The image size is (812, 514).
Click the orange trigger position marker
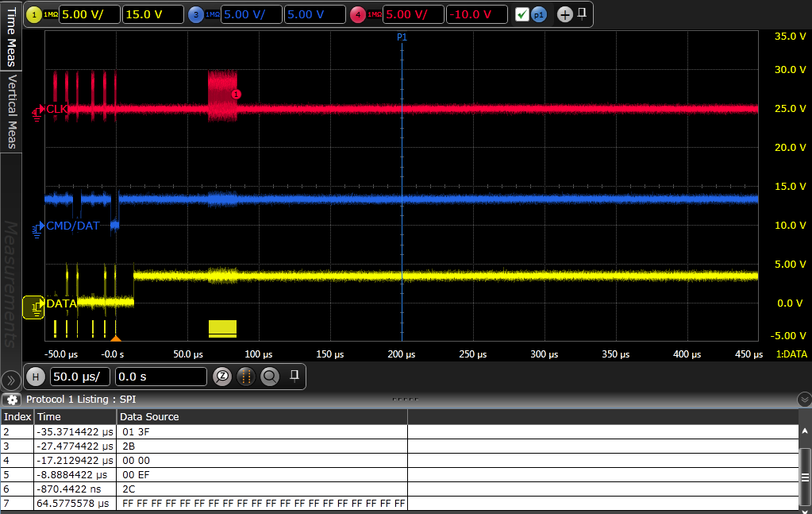[116, 338]
